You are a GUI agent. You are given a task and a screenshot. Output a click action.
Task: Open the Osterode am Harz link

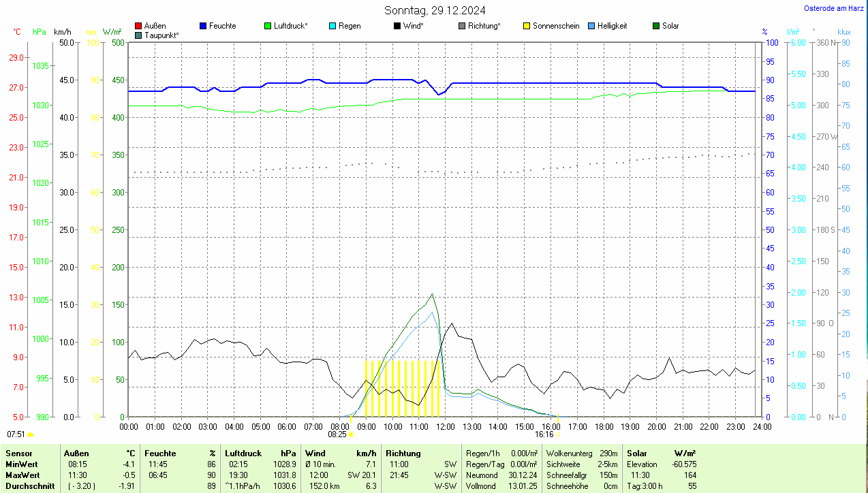point(835,8)
